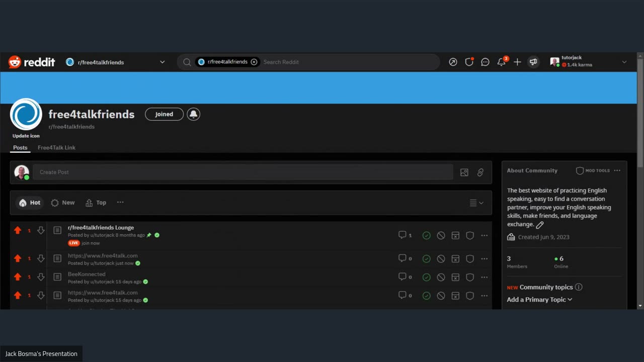Approve the BeeKonnected post with checkmark
Viewport: 644px width, 362px height.
pyautogui.click(x=427, y=278)
